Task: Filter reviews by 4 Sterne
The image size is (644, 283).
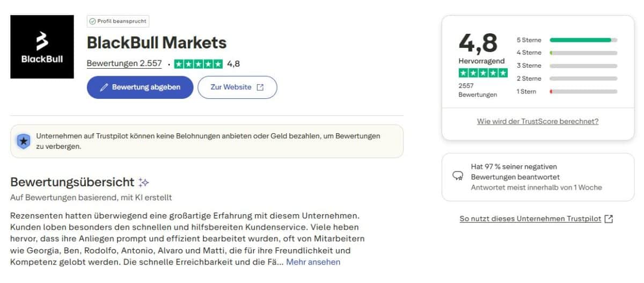Action: (x=529, y=53)
